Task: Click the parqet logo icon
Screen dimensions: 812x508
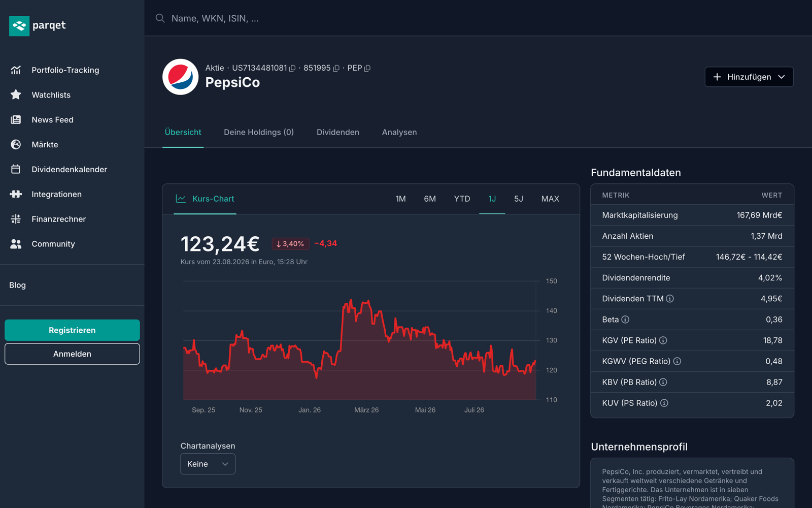Action: pyautogui.click(x=19, y=25)
